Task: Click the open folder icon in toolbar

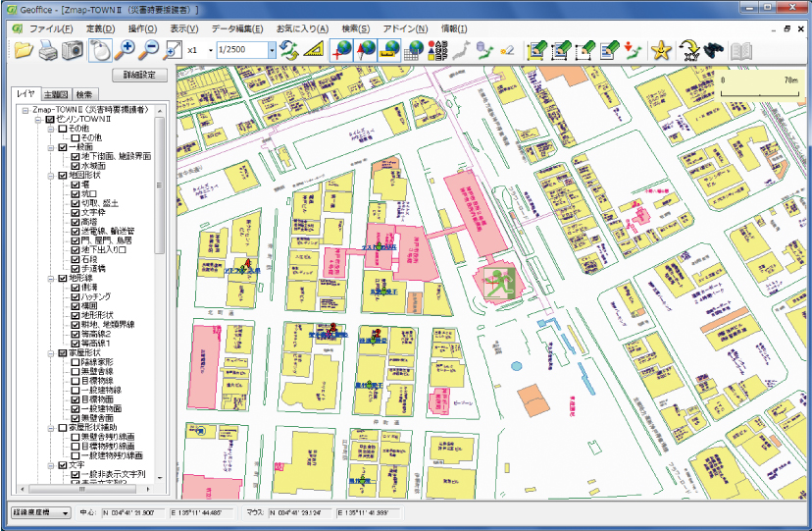Action: click(24, 50)
